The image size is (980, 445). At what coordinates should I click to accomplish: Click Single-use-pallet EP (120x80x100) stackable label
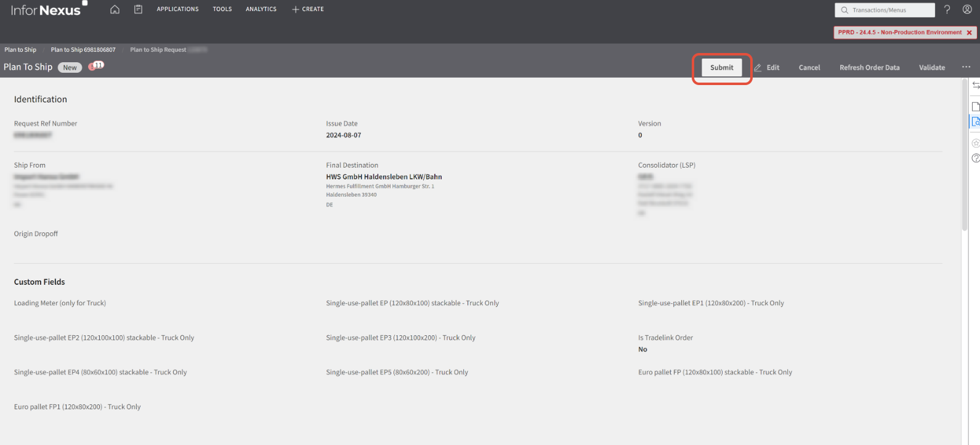pyautogui.click(x=412, y=303)
